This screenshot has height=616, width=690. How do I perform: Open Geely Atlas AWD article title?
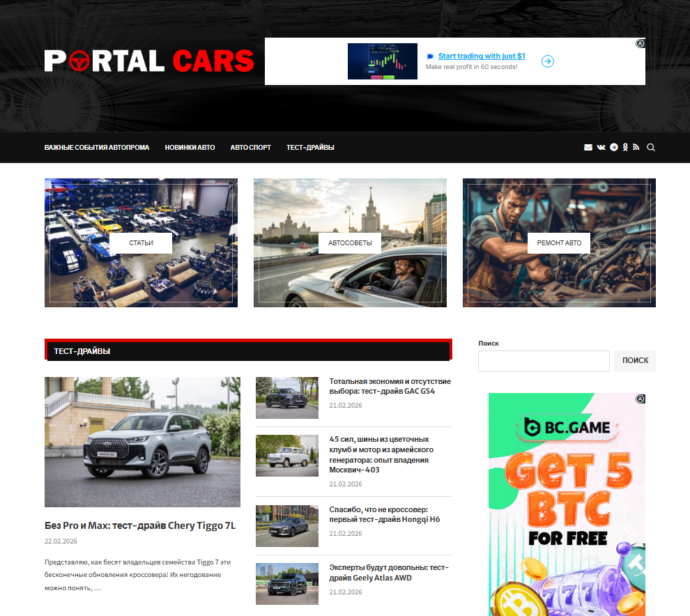tap(389, 572)
